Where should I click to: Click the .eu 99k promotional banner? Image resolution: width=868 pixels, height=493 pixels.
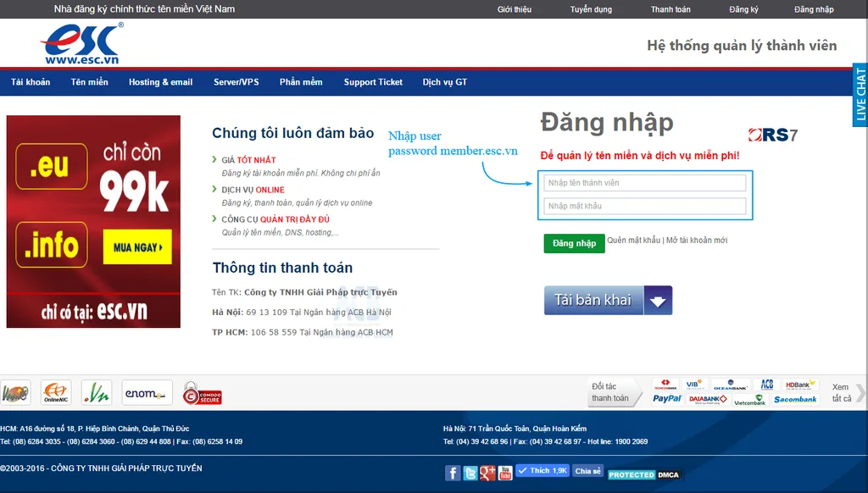(x=93, y=221)
